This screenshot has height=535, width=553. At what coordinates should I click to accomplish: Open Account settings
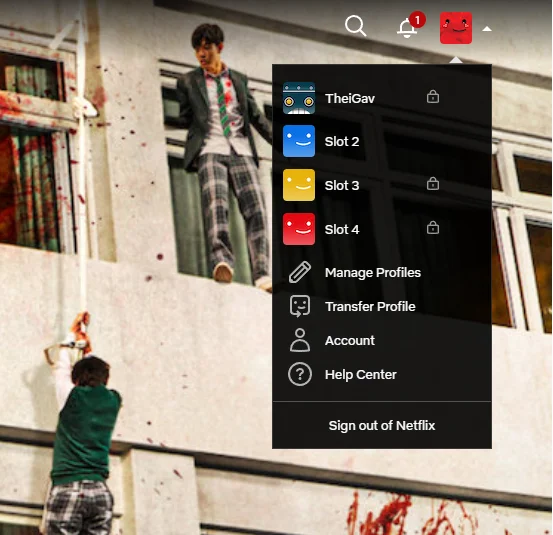click(350, 341)
